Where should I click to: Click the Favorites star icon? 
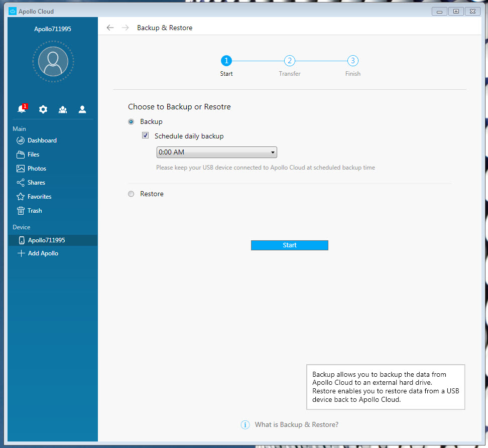pos(21,197)
